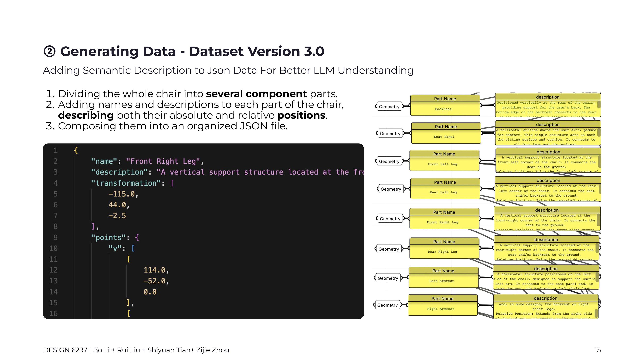The height and width of the screenshot is (362, 644).
Task: Click the Rear Left Leg panel
Action: [x=445, y=189]
